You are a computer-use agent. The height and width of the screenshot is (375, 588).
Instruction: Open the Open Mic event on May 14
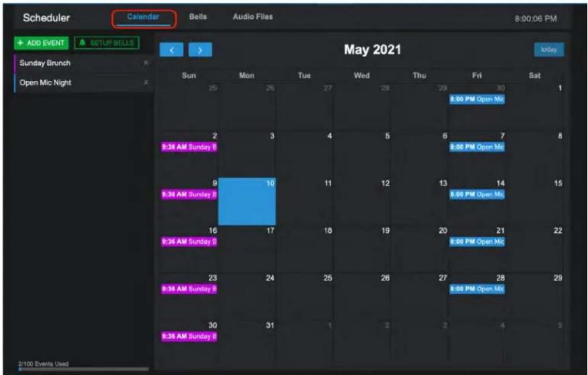[477, 194]
